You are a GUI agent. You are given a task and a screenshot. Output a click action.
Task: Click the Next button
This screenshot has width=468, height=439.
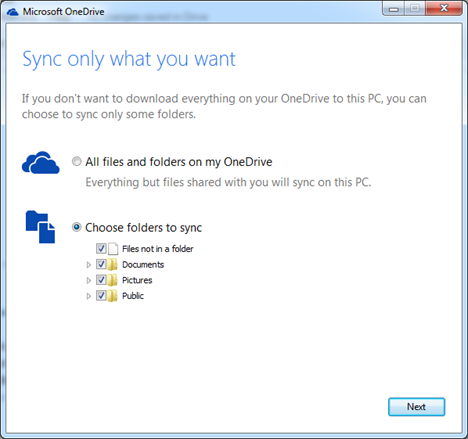416,407
